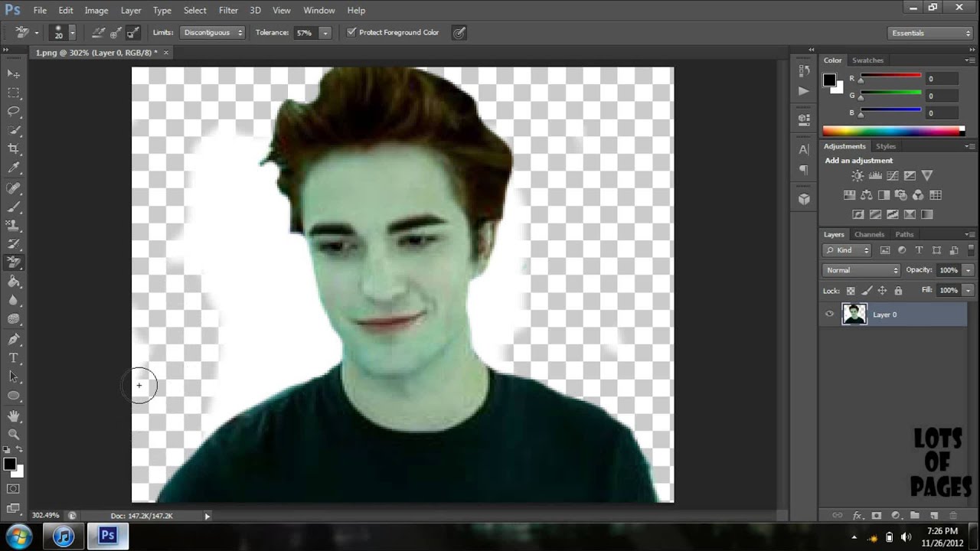Screen dimensions: 980x551
Task: Add a Channel Mixer adjustment
Action: click(918, 195)
